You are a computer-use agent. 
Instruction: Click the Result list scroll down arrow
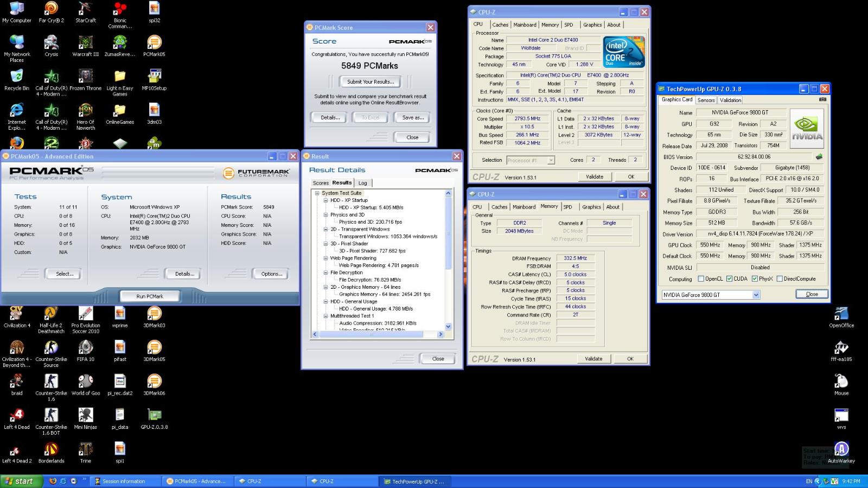coord(448,326)
